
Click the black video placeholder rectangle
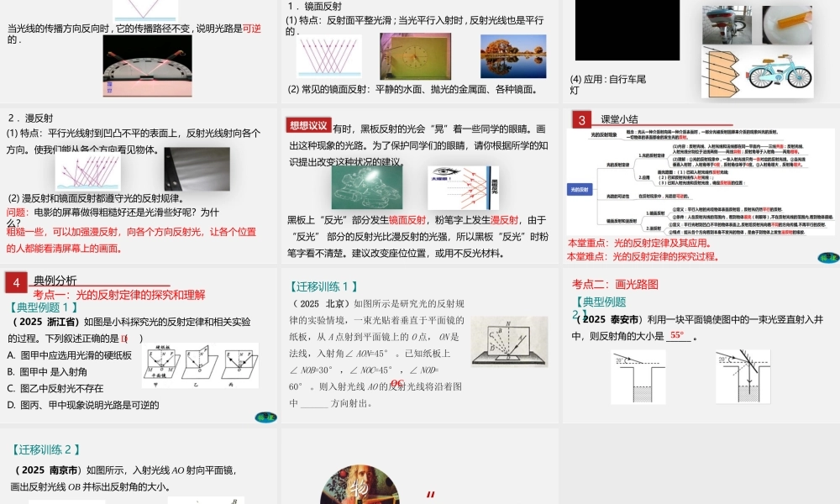point(627,30)
